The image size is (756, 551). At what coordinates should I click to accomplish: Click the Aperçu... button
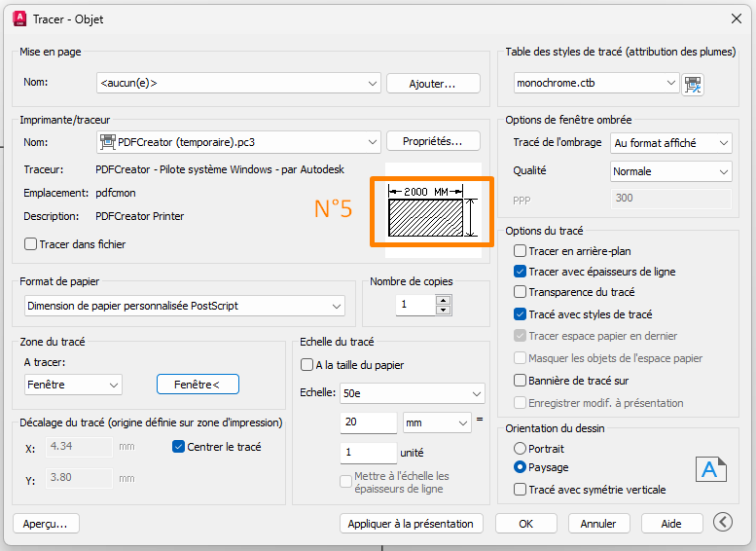tap(46, 524)
